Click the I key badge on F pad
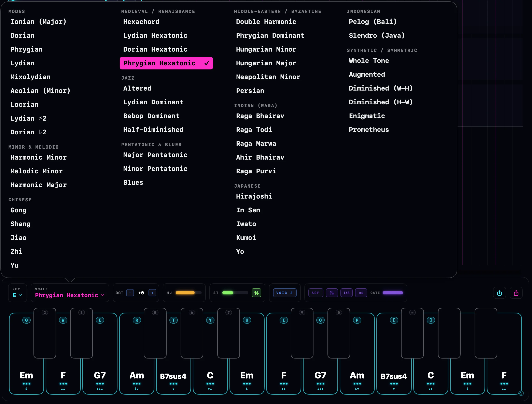The width and height of the screenshot is (532, 404). coord(284,320)
